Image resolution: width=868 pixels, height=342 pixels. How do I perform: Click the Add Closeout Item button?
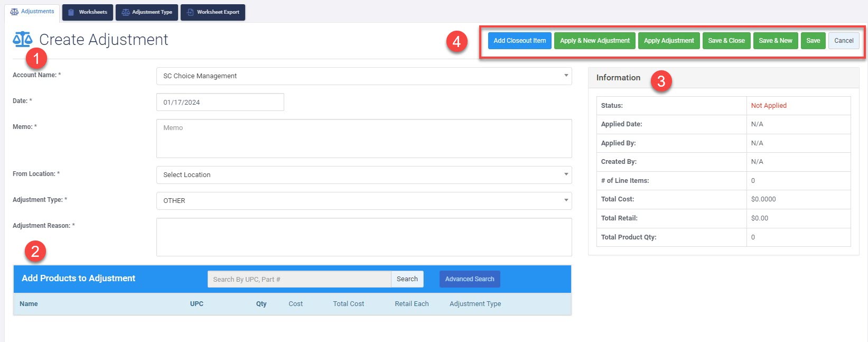click(x=519, y=41)
